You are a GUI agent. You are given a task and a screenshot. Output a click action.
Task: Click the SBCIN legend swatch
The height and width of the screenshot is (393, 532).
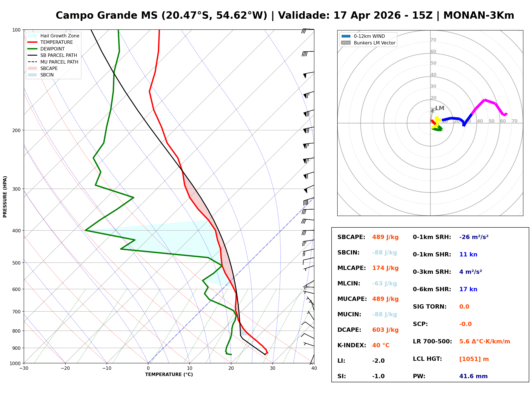[x=32, y=75]
